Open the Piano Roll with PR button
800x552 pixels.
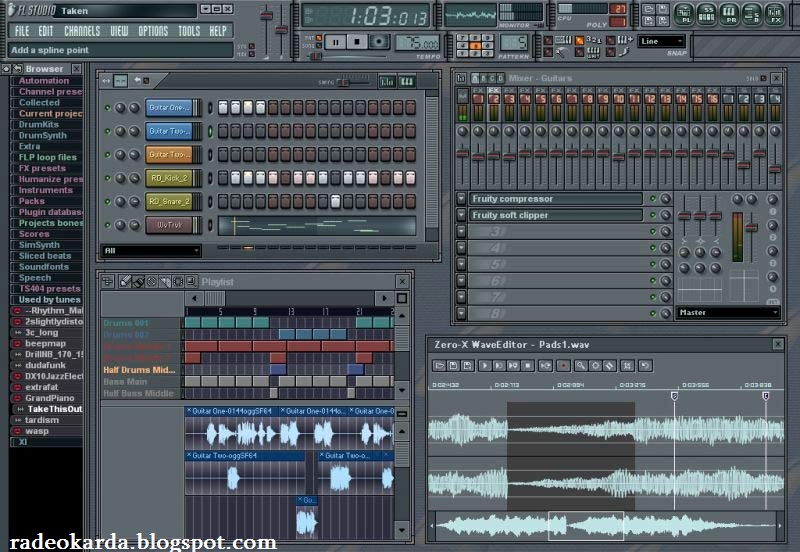click(x=729, y=14)
